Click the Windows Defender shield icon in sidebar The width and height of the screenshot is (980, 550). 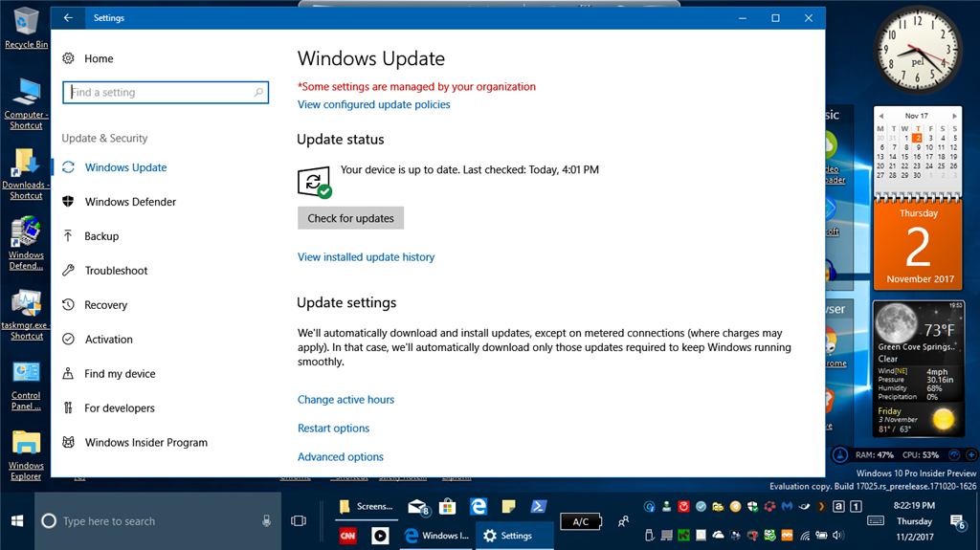coord(68,201)
